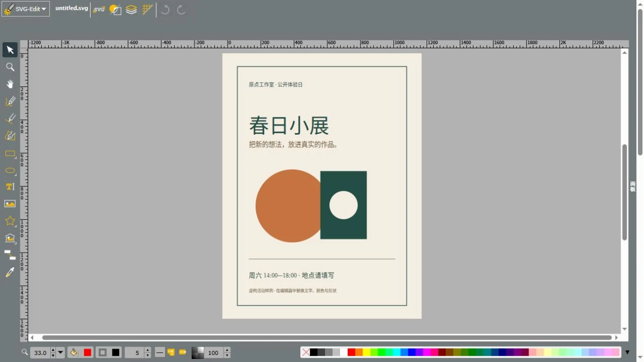Viewport: 644px width, 362px height.
Task: Focus the stroke width field showing 5
Action: tap(135, 353)
